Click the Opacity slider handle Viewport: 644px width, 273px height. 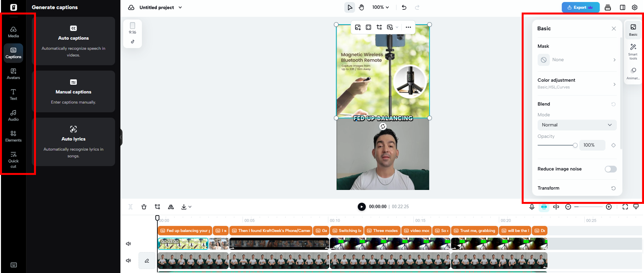click(x=575, y=145)
